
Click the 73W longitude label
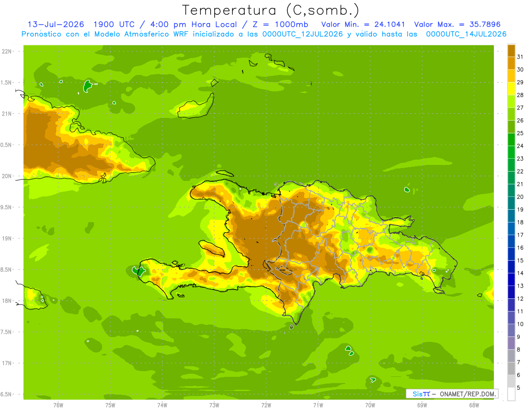(214, 405)
